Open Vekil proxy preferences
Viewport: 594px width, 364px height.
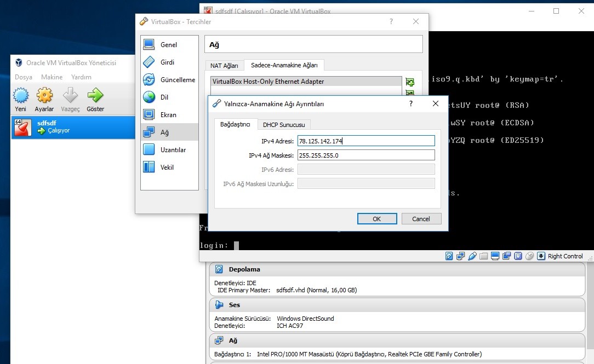[x=167, y=167]
